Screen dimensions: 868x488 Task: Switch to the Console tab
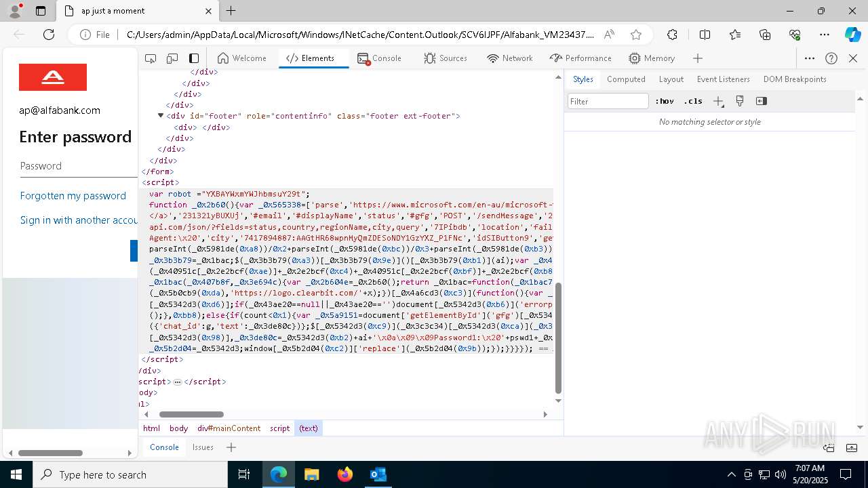click(x=380, y=58)
